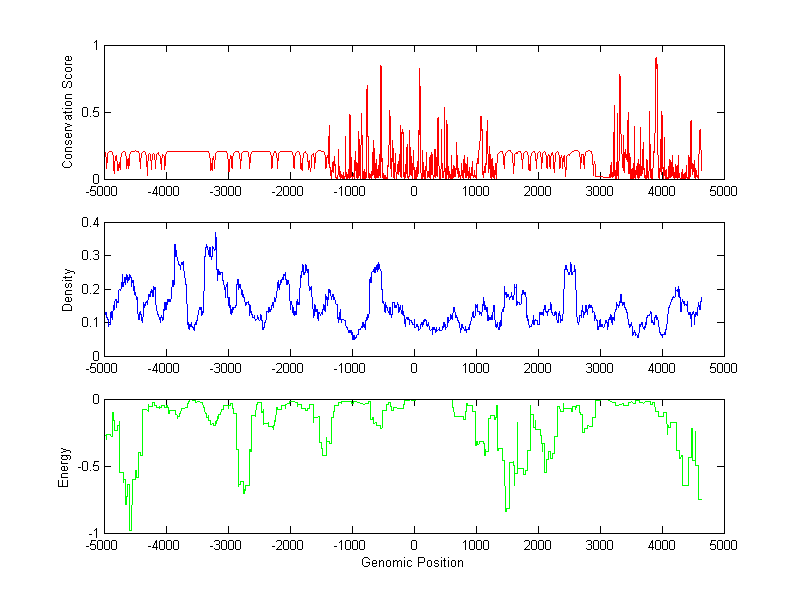
Task: Select the blue Density peak near position 2500
Action: [x=569, y=266]
